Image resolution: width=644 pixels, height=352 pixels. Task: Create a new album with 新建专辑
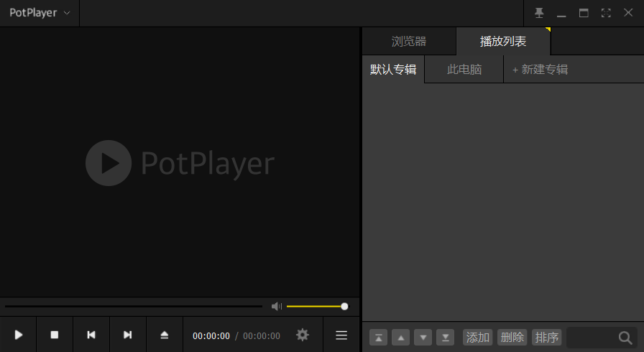[x=540, y=70]
